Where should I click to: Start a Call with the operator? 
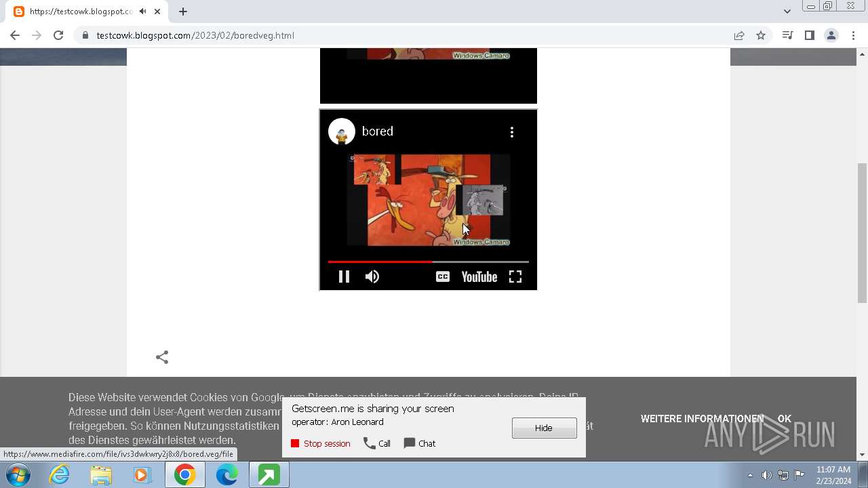[377, 443]
